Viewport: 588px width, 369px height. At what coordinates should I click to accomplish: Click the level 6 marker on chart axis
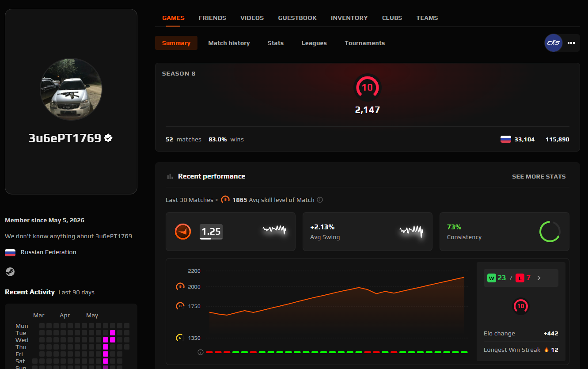(x=180, y=338)
